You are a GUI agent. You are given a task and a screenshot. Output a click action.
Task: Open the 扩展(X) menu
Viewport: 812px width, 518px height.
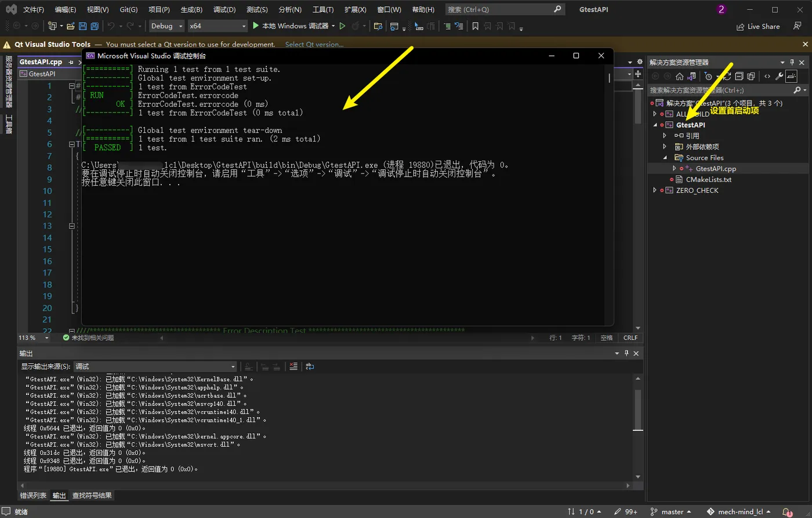pos(356,10)
